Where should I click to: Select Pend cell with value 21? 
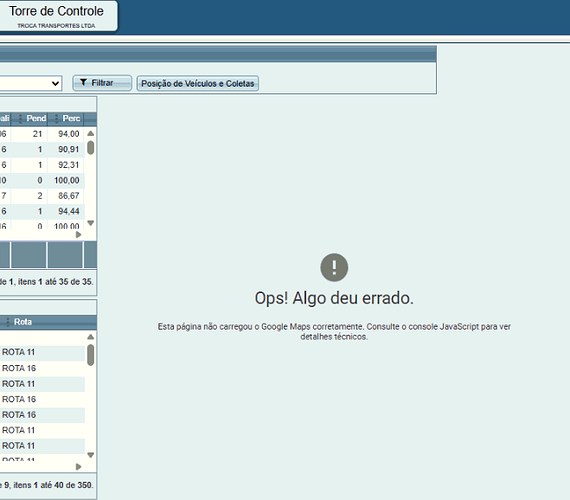29,134
